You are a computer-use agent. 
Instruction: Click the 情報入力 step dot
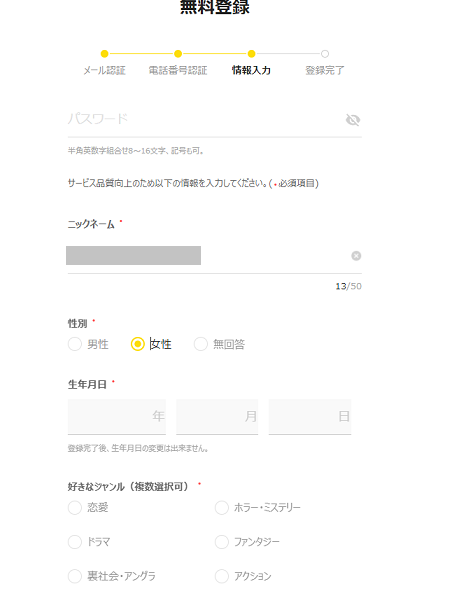click(252, 54)
